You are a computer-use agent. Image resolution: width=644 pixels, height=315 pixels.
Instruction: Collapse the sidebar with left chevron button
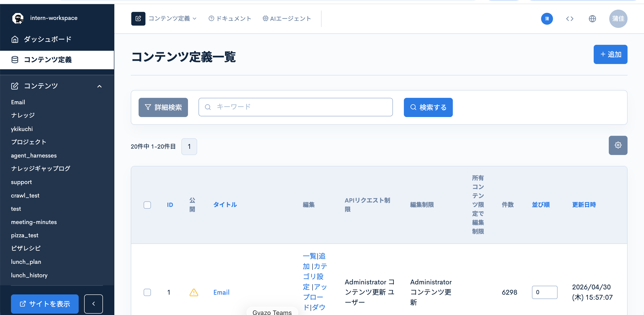pos(94,304)
